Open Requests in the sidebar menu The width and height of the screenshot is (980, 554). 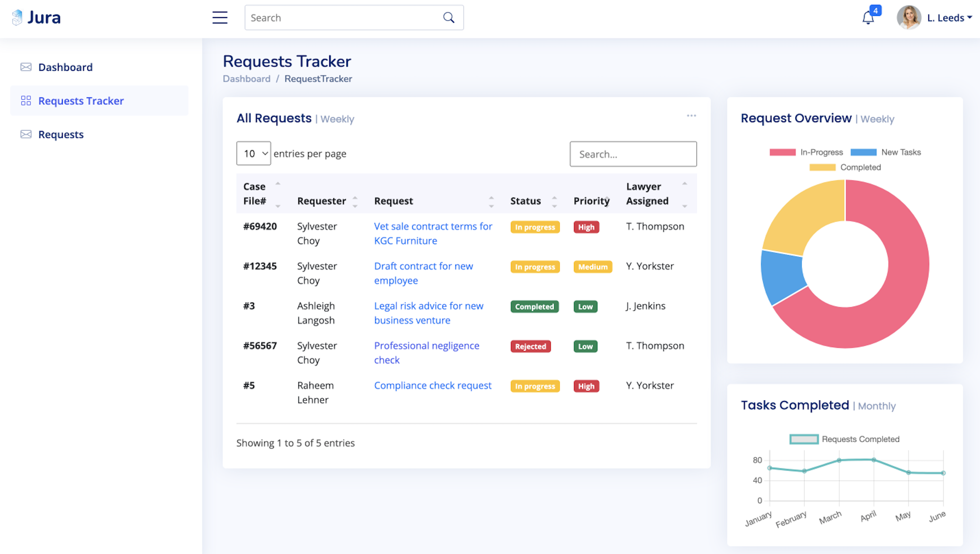61,134
